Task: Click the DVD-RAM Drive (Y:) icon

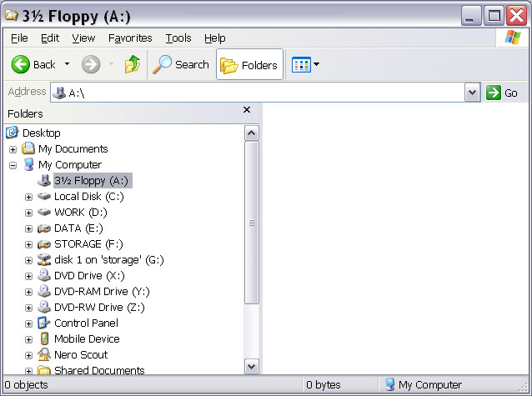Action: click(44, 291)
